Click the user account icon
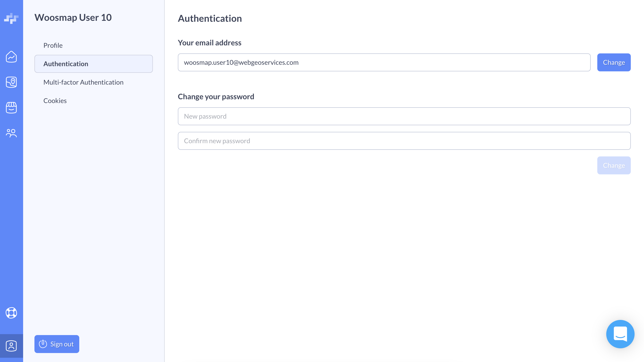644x362 pixels. 11,346
